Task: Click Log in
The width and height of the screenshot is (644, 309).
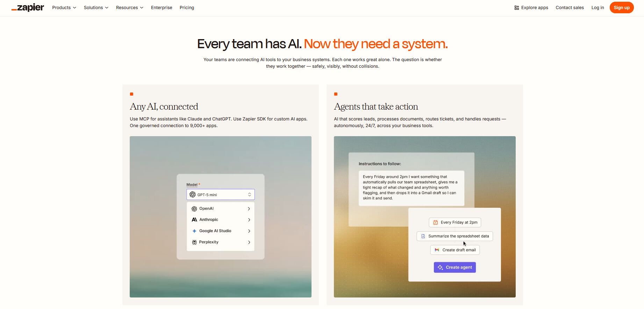Action: coord(598,8)
